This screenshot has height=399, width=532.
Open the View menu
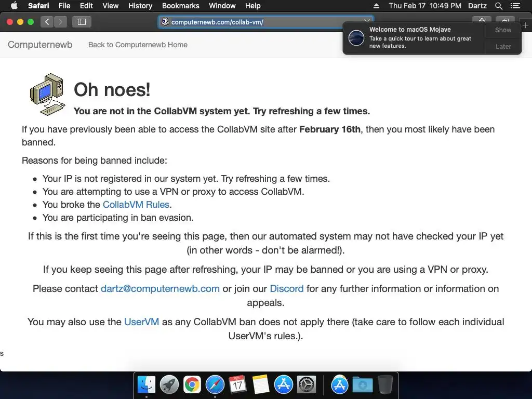pos(111,6)
